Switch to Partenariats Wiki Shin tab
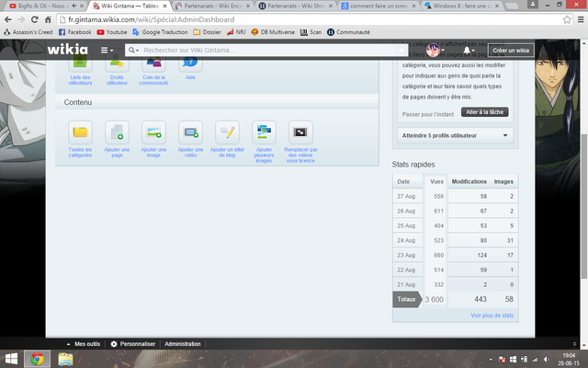Image resolution: width=588 pixels, height=368 pixels. (295, 6)
